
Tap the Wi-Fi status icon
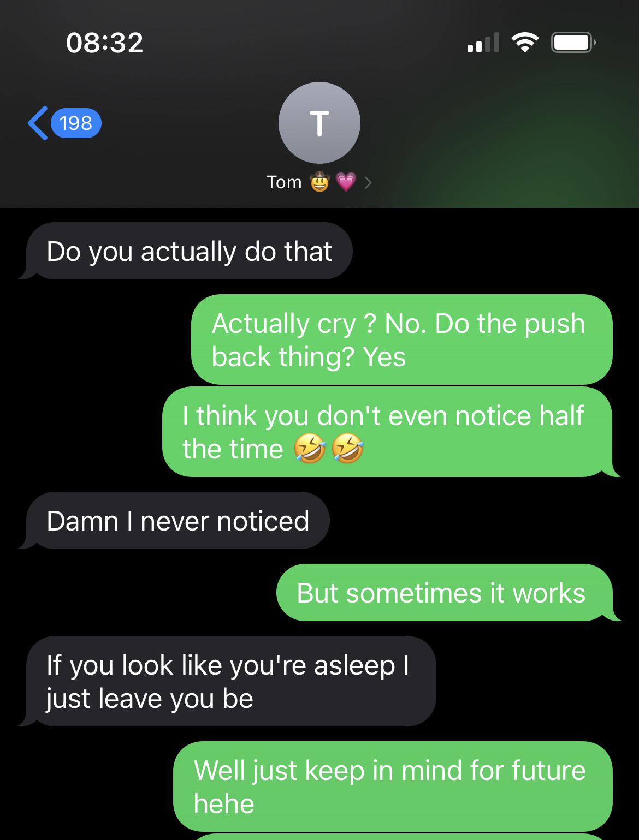click(x=524, y=42)
